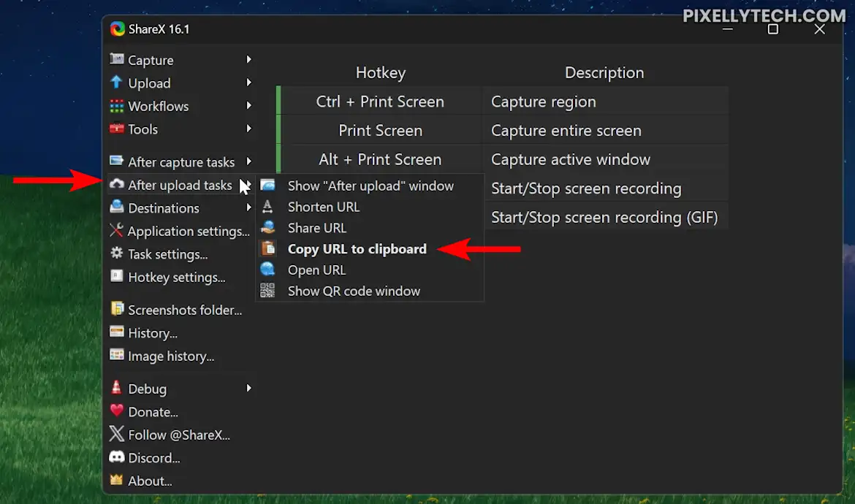Open Image history

click(x=180, y=356)
